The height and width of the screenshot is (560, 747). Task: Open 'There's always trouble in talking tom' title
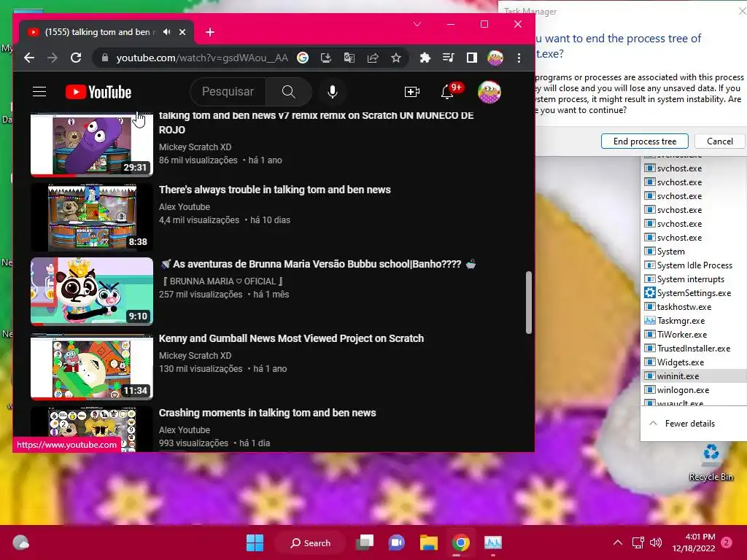click(275, 190)
